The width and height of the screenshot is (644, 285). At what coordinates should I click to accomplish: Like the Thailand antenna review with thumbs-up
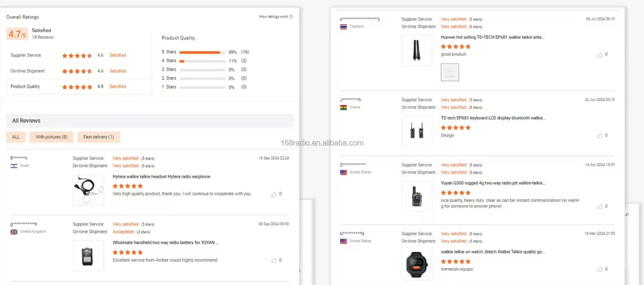point(600,55)
